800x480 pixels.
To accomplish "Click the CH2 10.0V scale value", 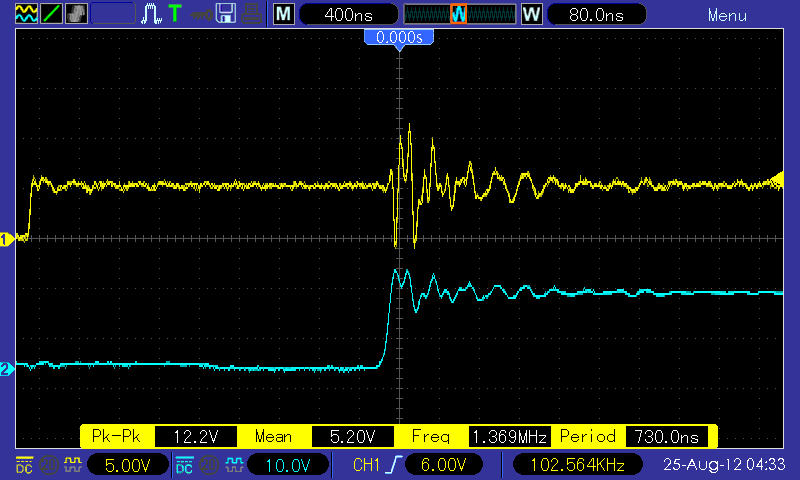I will point(288,465).
